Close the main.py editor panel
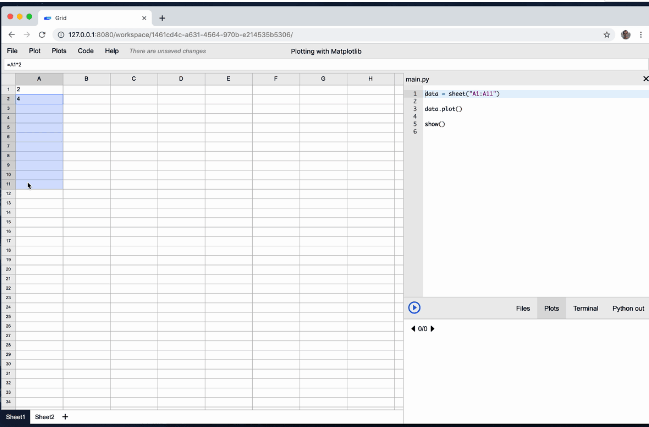 [645, 79]
